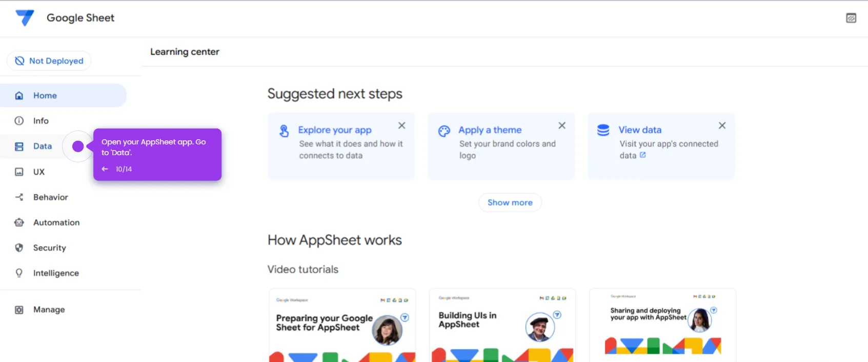Dismiss the View data card
This screenshot has width=868, height=362.
point(722,125)
